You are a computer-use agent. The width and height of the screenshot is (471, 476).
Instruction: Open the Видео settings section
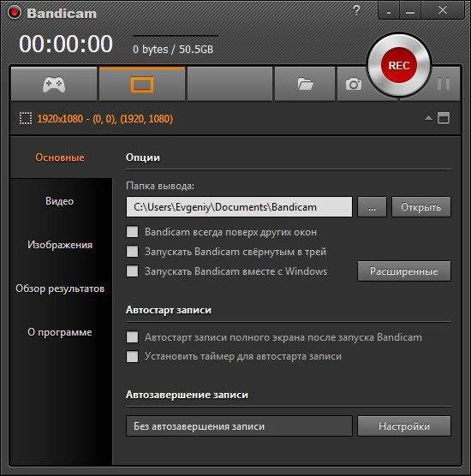(60, 201)
